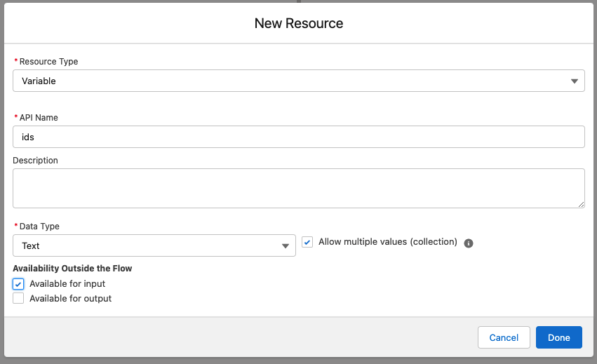Click the Available for input label text
The height and width of the screenshot is (364, 597).
67,284
